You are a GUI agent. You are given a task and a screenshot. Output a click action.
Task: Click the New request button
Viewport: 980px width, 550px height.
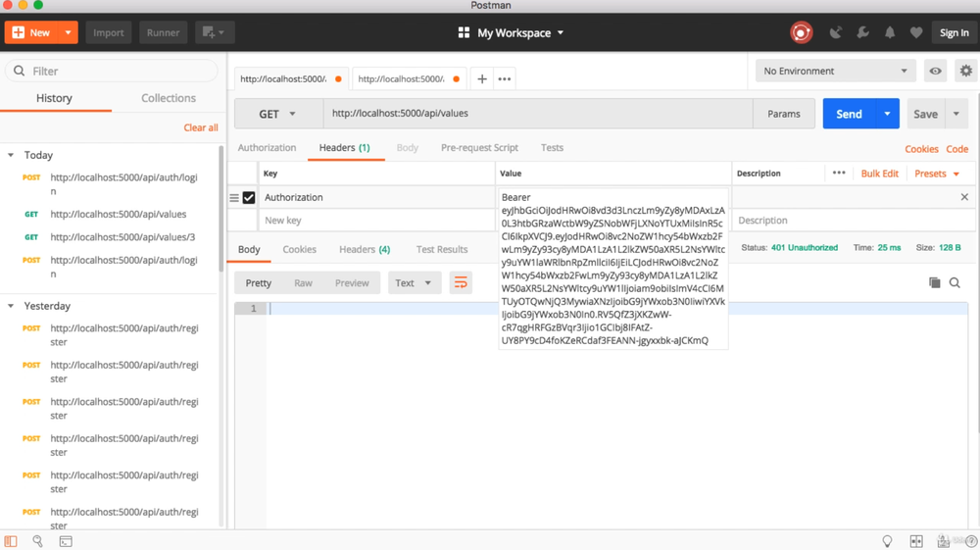pyautogui.click(x=31, y=32)
